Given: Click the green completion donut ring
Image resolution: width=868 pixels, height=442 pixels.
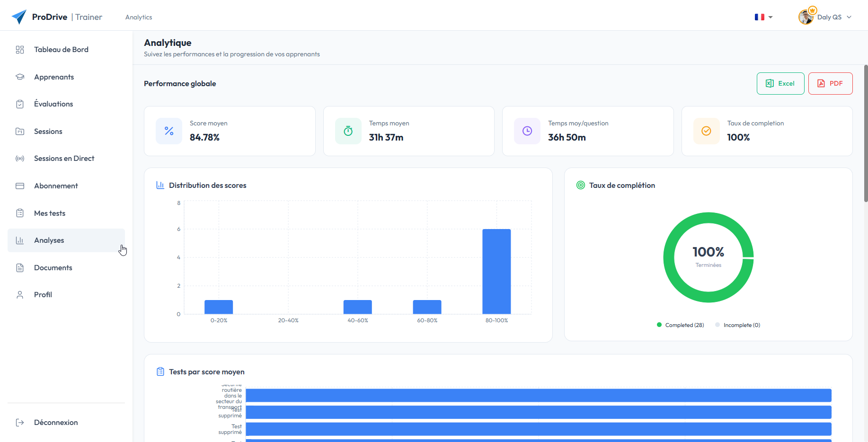Looking at the screenshot, I should [669, 258].
